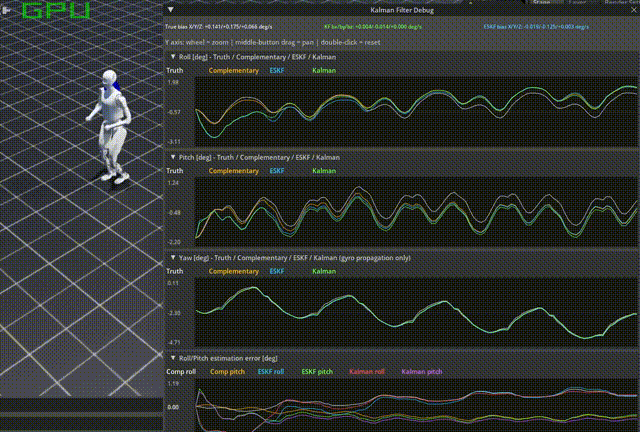
Task: Click the -2.20 axis value in Pitch plot
Action: pos(174,242)
